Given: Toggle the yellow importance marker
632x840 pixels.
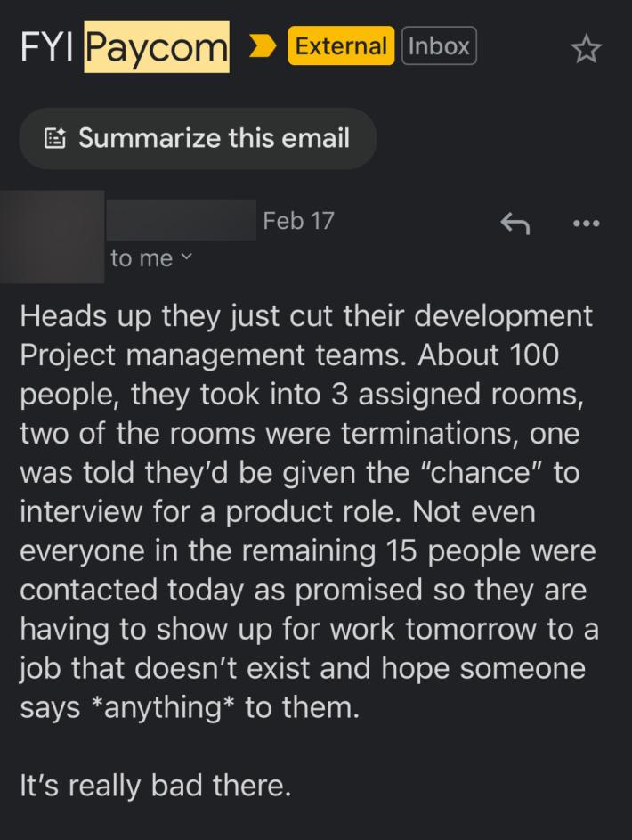Looking at the screenshot, I should [x=262, y=46].
